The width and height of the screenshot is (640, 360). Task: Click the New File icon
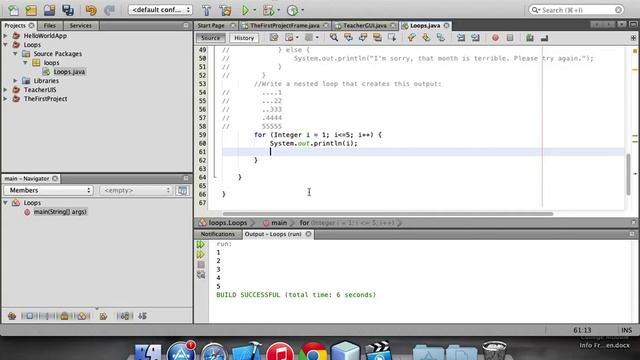point(13,10)
